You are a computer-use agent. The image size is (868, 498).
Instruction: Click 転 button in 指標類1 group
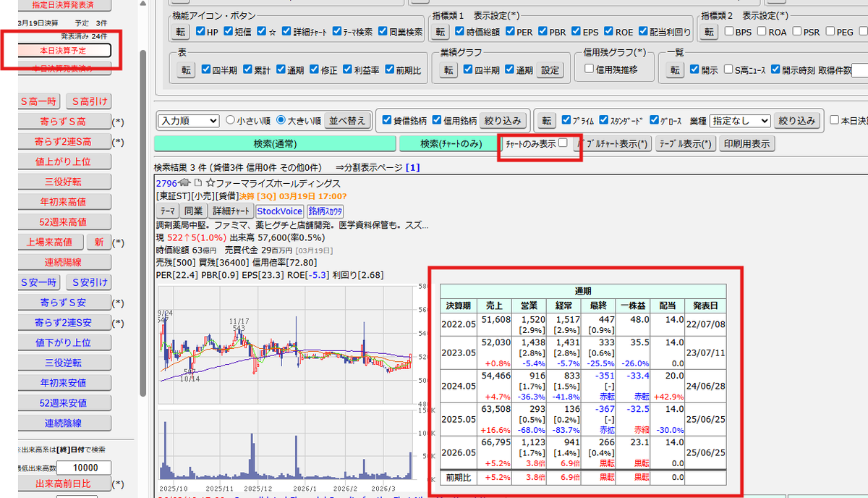coord(441,32)
